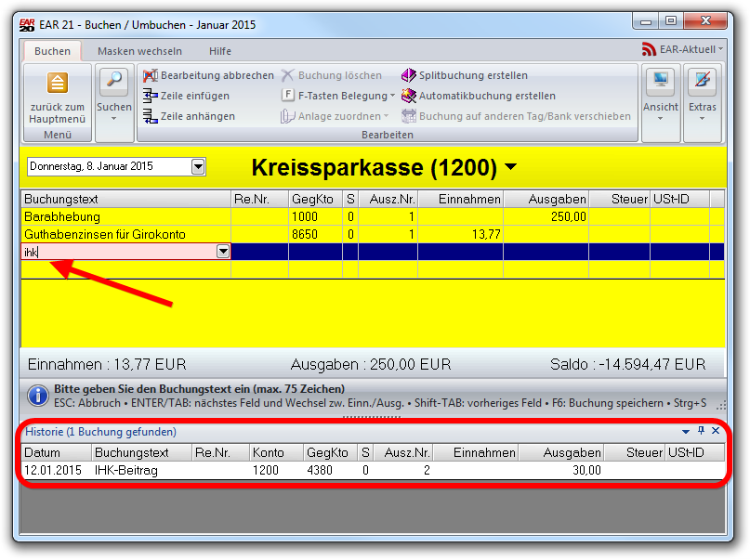Close the Historie panel
Screen dimensions: 750x560
716,431
